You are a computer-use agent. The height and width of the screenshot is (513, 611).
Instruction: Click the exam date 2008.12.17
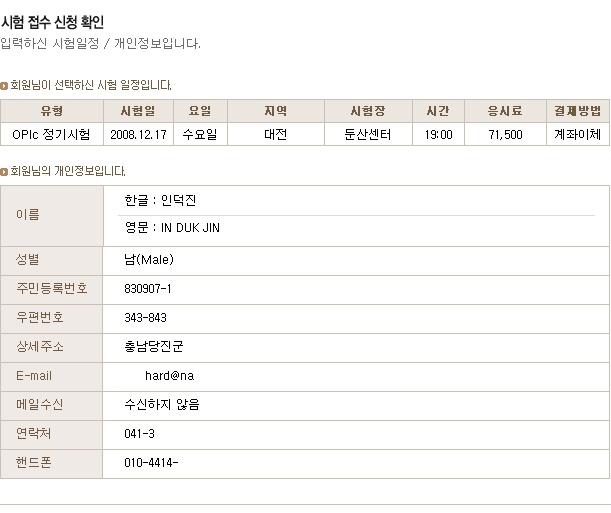pos(138,135)
